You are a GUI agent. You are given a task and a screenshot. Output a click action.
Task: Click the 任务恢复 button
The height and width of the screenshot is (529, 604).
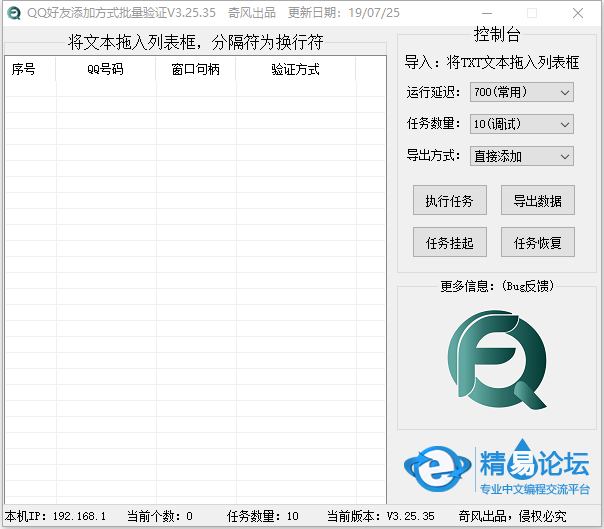537,242
